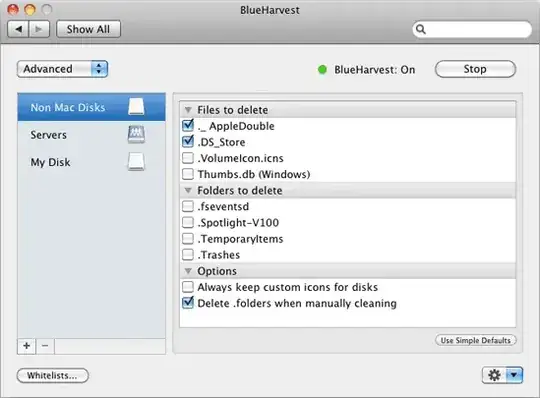
Task: Click the Stop button
Action: 475,69
